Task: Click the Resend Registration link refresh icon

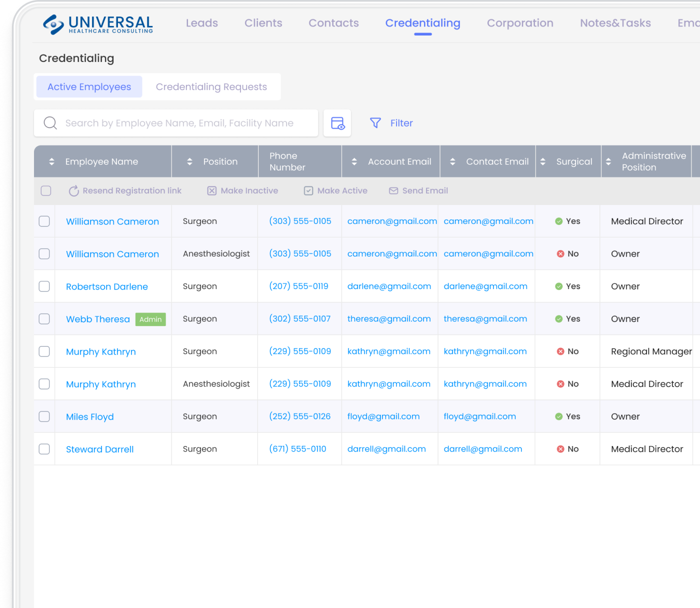Action: (74, 191)
